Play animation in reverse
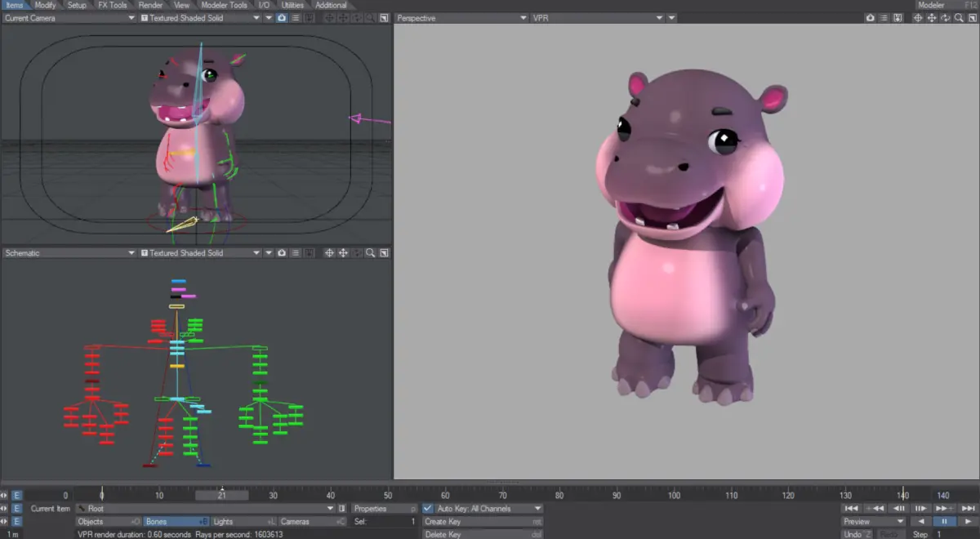The height and width of the screenshot is (539, 980). coord(921,521)
